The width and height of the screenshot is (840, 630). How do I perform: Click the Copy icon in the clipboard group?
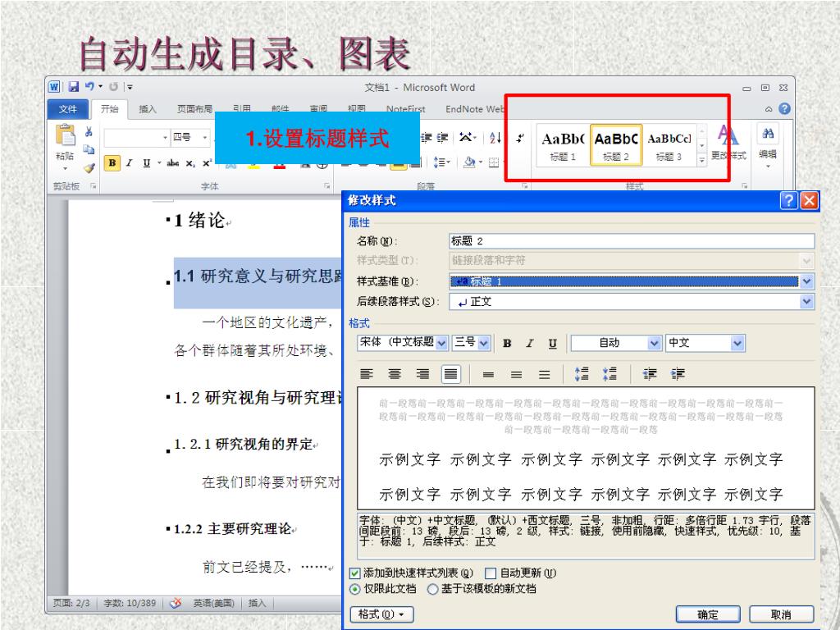(89, 149)
